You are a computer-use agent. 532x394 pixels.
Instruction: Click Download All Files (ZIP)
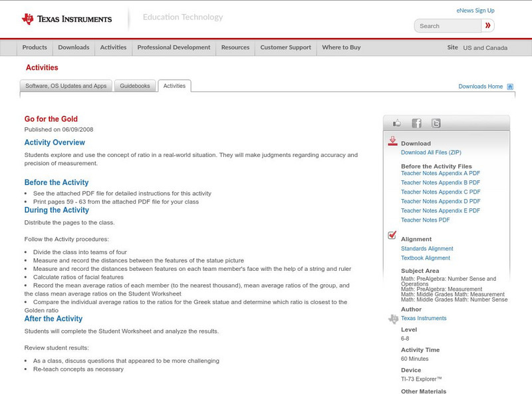(431, 152)
